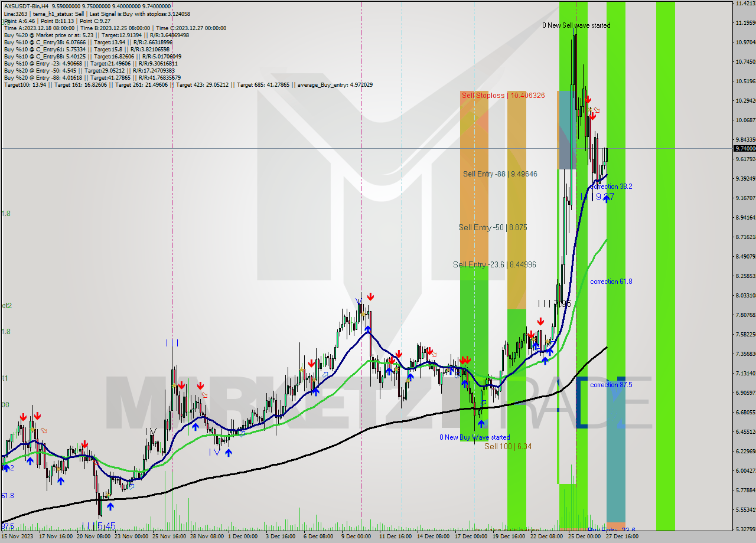Click the 'correction 61.8' label
Screen dimensions: 756x543
(611, 282)
